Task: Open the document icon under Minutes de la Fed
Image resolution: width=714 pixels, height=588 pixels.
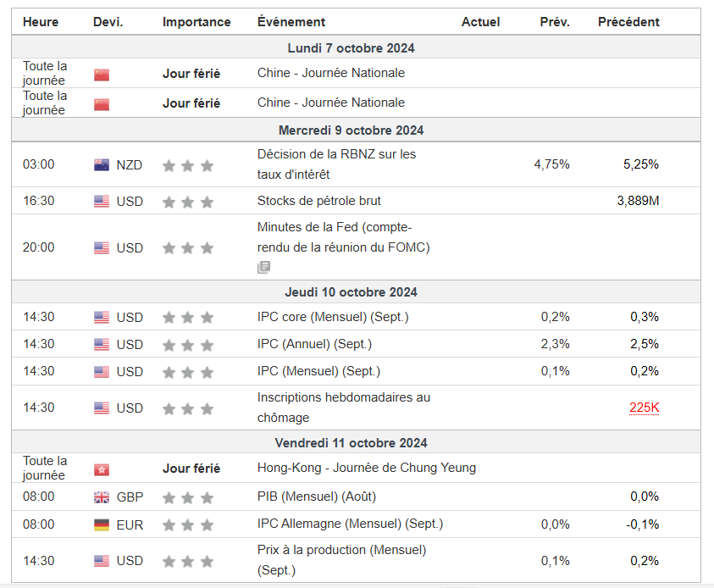Action: point(264,268)
